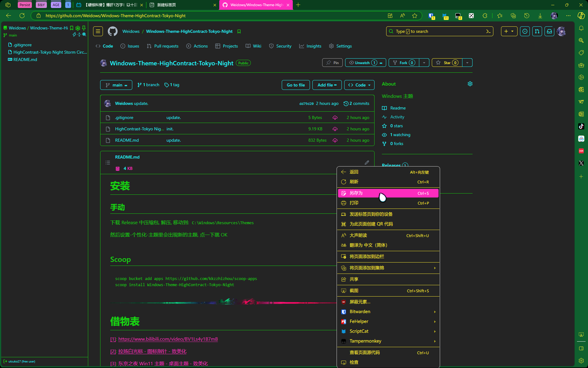Pin this repository
The width and height of the screenshot is (588, 368).
332,63
